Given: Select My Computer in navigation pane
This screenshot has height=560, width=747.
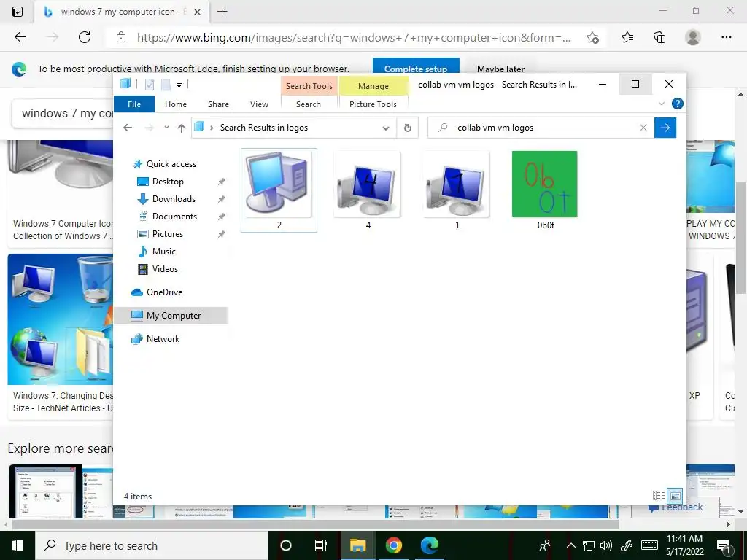Looking at the screenshot, I should (171, 316).
